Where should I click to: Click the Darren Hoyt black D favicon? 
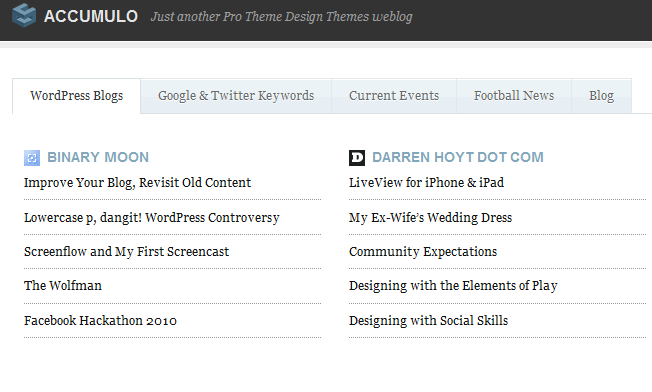click(x=357, y=158)
